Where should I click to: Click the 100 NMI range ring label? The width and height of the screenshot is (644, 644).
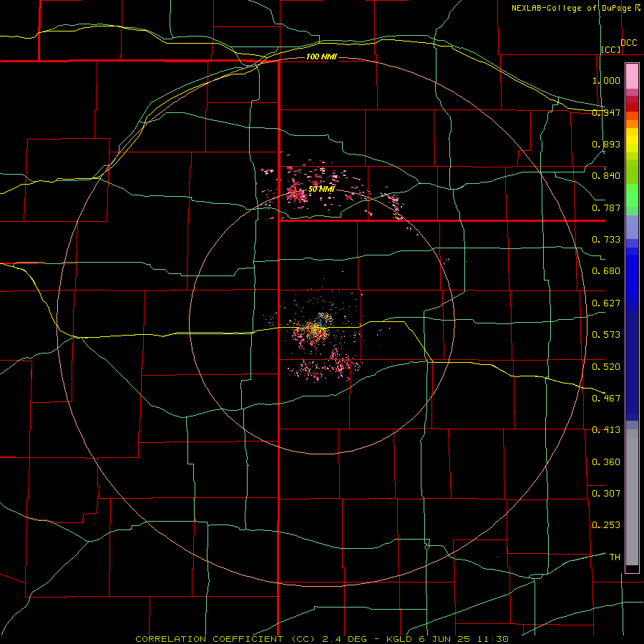321,57
